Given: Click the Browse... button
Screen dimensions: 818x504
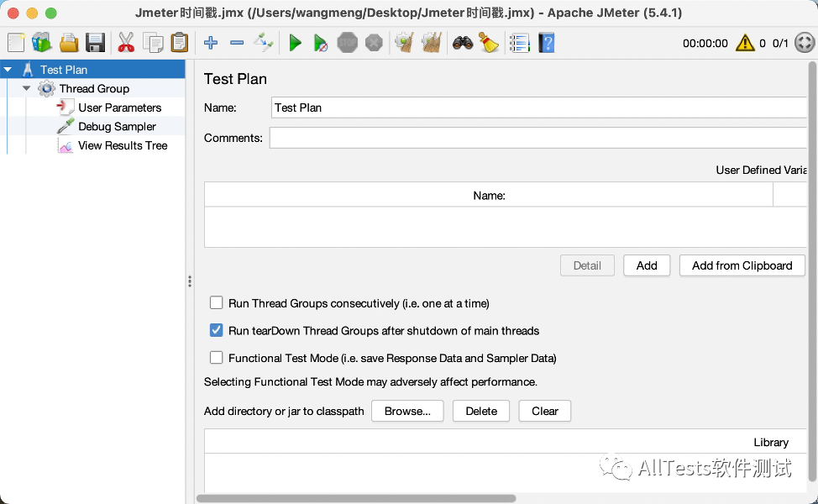Looking at the screenshot, I should tap(407, 411).
